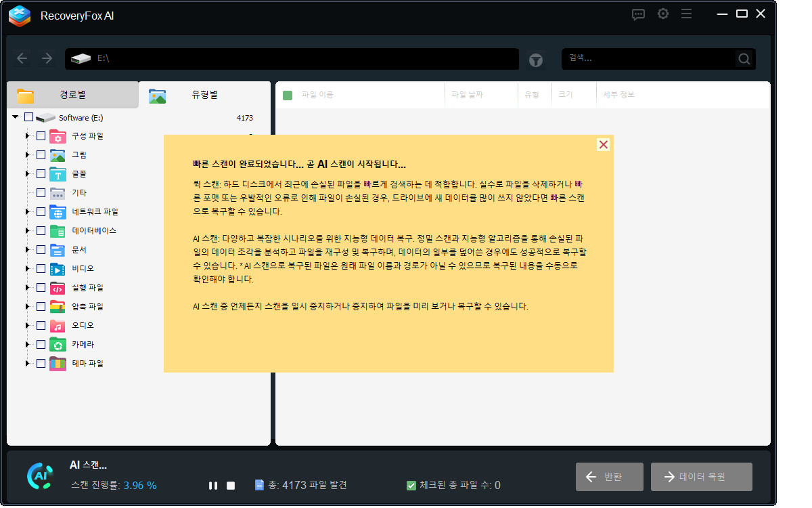Pause the AI scan with pause control
The image size is (812, 508).
click(212, 485)
